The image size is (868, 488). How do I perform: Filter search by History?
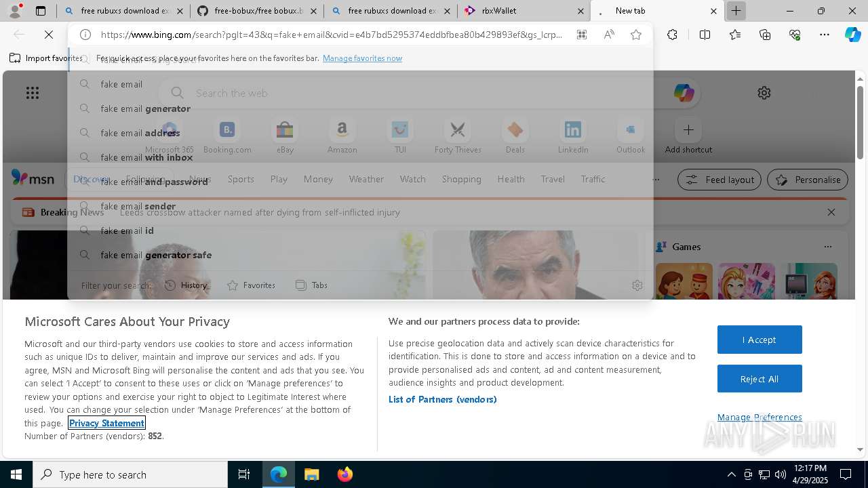click(186, 285)
